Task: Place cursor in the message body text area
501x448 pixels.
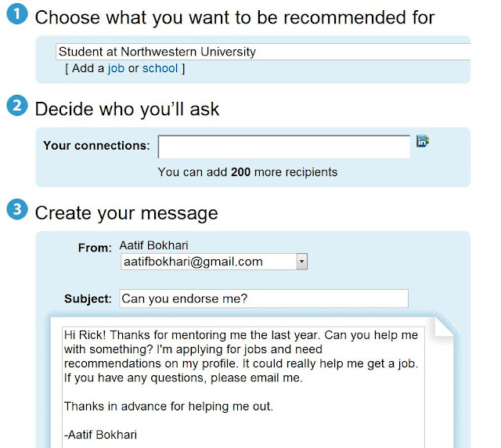Action: 243,387
